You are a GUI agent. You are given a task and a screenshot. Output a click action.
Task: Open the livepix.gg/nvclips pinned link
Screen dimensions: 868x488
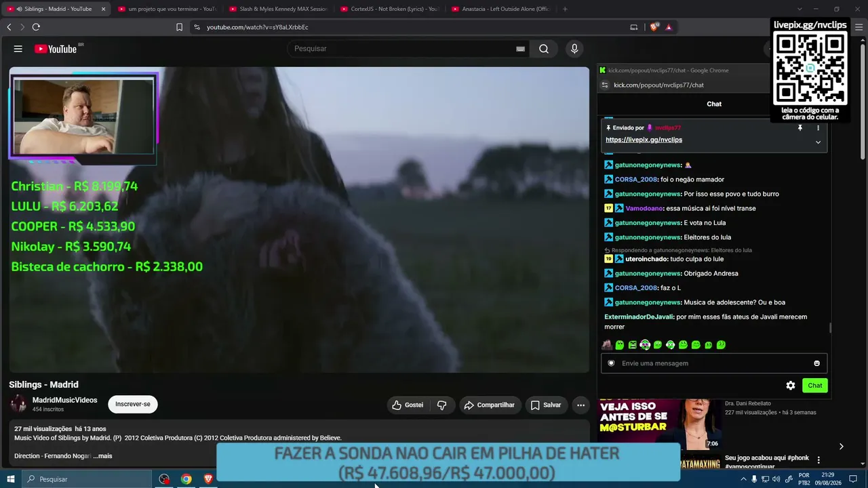tap(644, 140)
